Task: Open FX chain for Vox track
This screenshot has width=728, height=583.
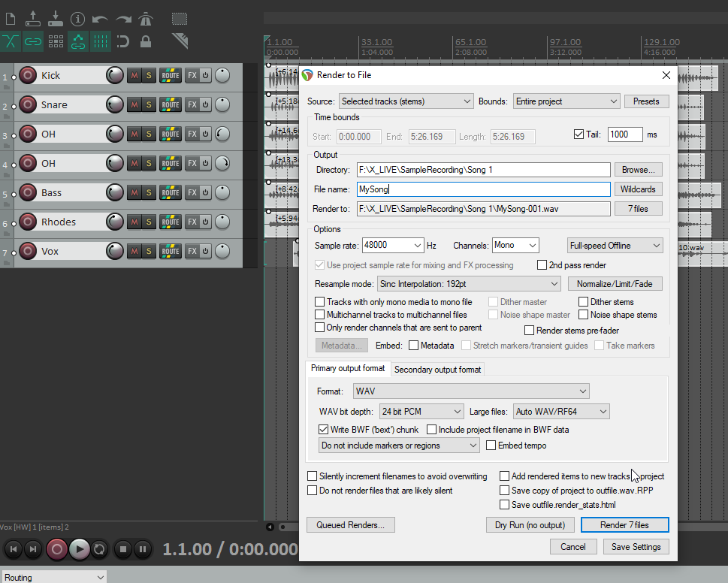Action: pyautogui.click(x=192, y=251)
